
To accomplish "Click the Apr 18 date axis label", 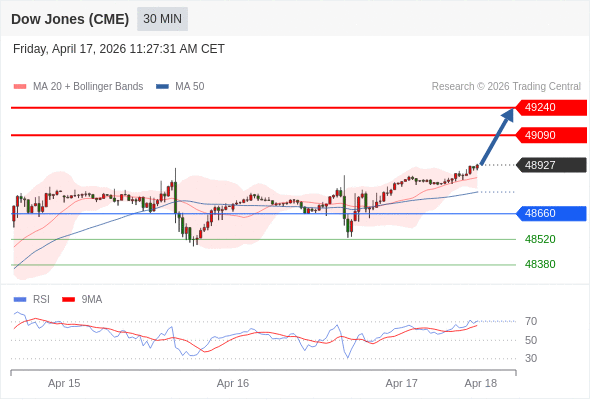I will pyautogui.click(x=481, y=383).
